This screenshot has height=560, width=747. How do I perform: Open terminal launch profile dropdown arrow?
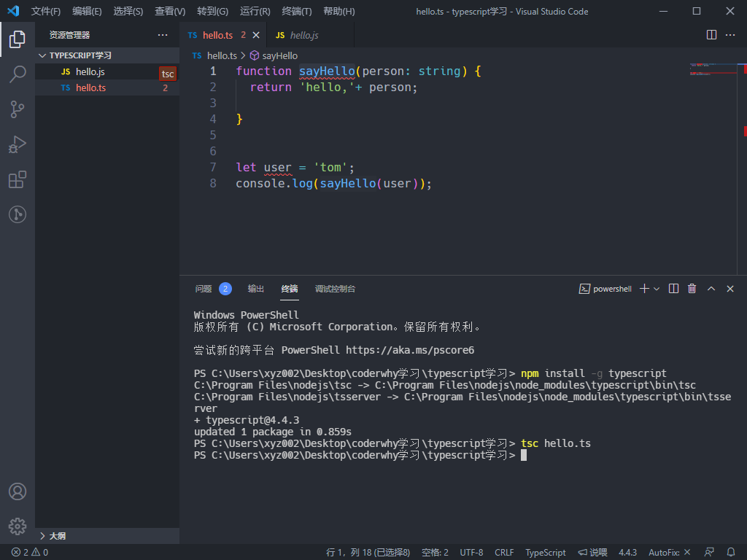(x=657, y=289)
